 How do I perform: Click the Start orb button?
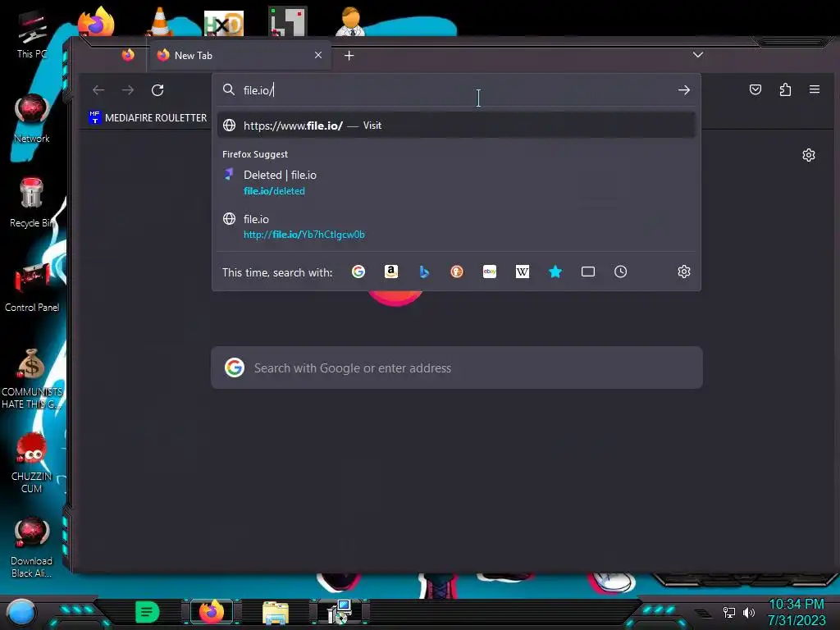click(x=21, y=612)
